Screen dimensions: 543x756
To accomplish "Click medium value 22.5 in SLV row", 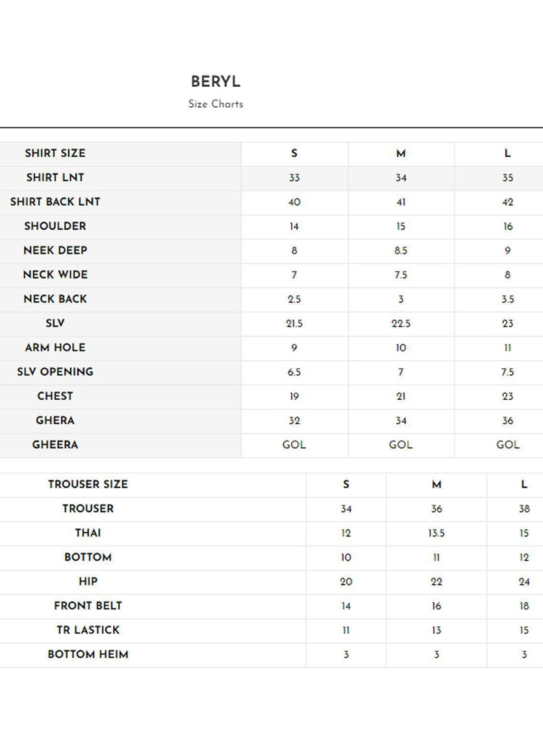I will pyautogui.click(x=400, y=324).
